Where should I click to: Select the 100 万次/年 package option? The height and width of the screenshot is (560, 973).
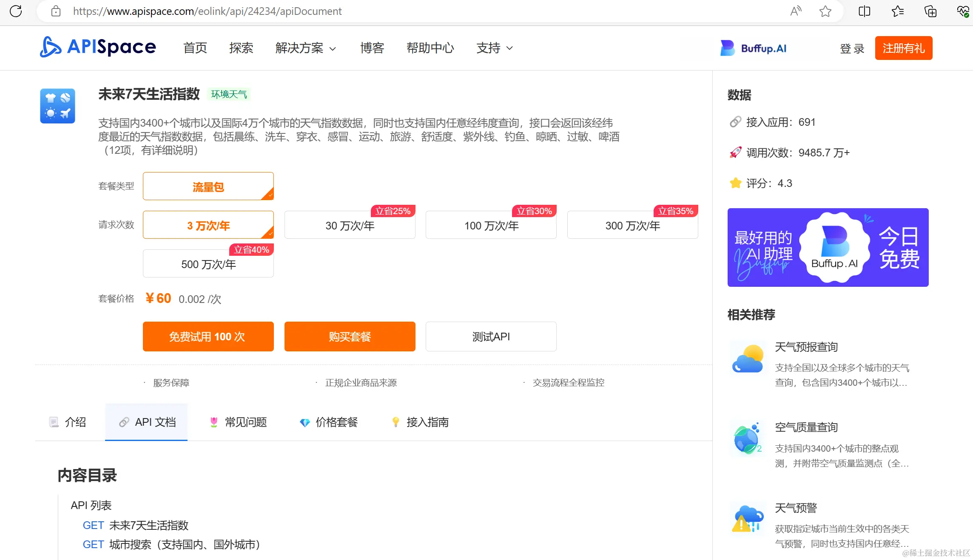coord(491,226)
